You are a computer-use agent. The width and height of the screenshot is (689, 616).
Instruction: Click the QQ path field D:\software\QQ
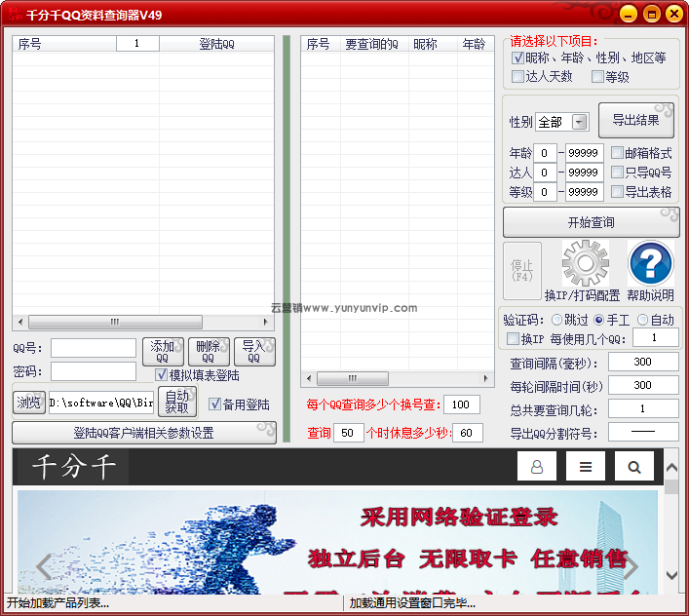click(101, 403)
